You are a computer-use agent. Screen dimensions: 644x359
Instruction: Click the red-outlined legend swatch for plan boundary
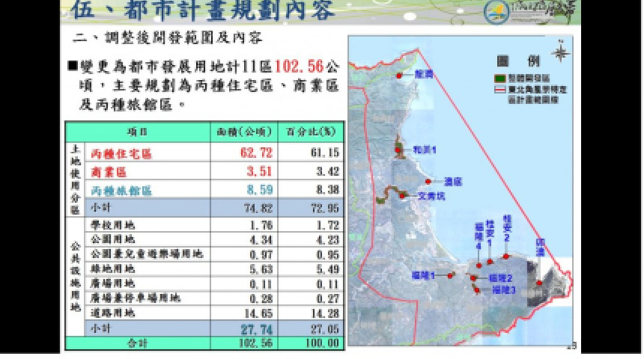coord(497,88)
